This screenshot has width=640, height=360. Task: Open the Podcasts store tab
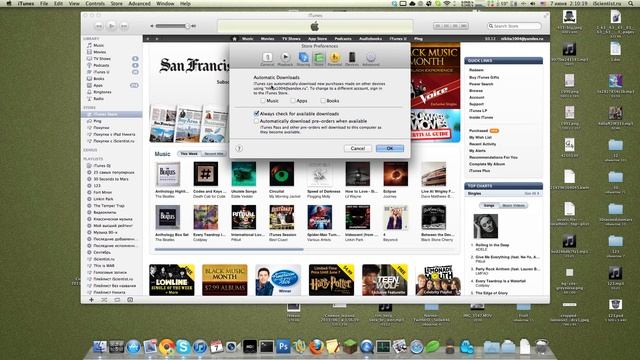[x=343, y=39]
